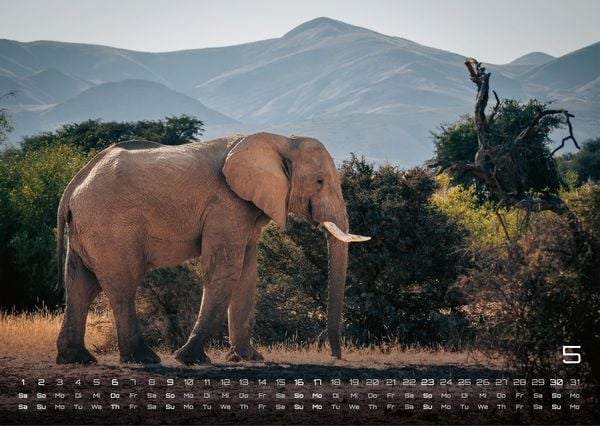Click the English 'Mo' label under day 31
This screenshot has width=600, height=426.
575,407
